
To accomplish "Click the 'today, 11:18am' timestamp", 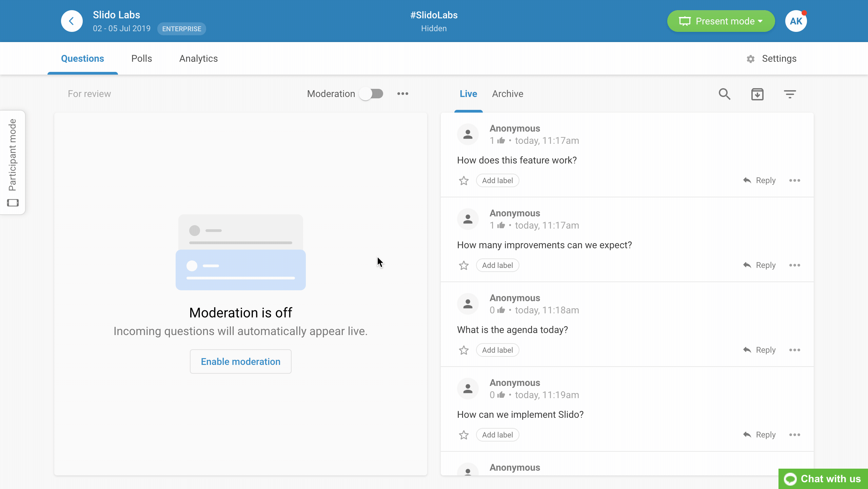I will [547, 310].
